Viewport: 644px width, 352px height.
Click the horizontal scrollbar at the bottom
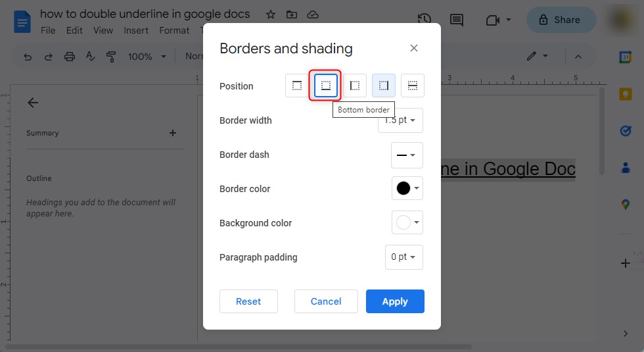(238, 347)
